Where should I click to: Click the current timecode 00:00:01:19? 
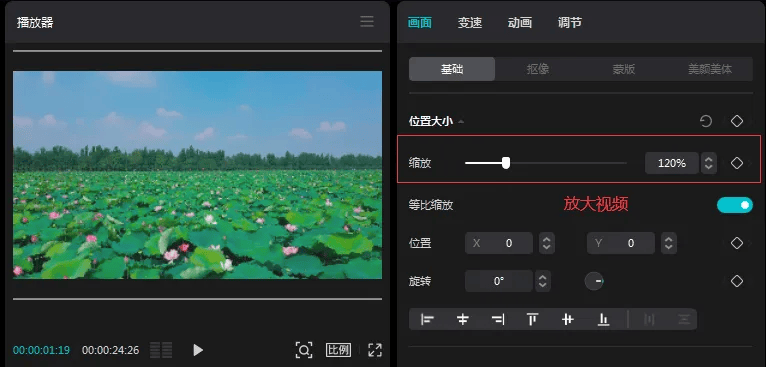coord(41,350)
